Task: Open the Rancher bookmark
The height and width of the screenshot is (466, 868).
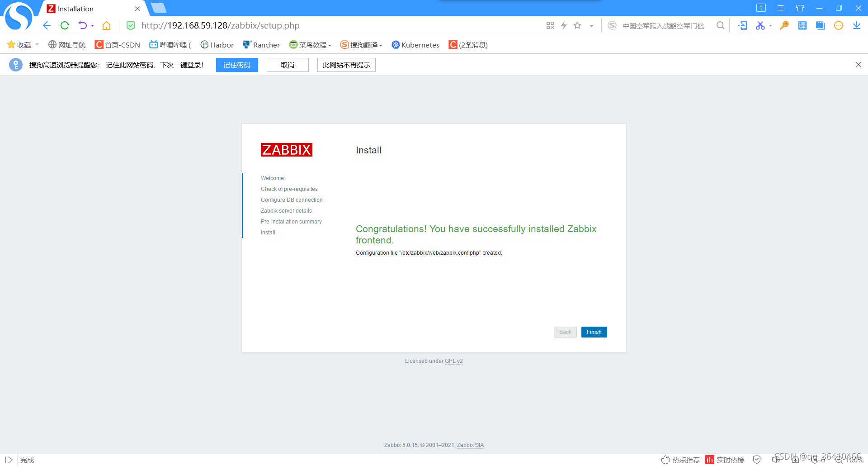Action: tap(261, 45)
